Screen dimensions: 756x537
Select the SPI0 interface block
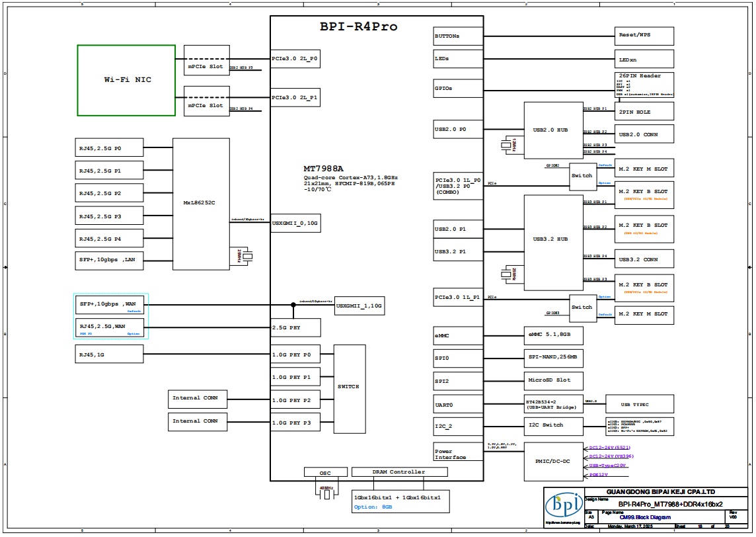coord(458,358)
